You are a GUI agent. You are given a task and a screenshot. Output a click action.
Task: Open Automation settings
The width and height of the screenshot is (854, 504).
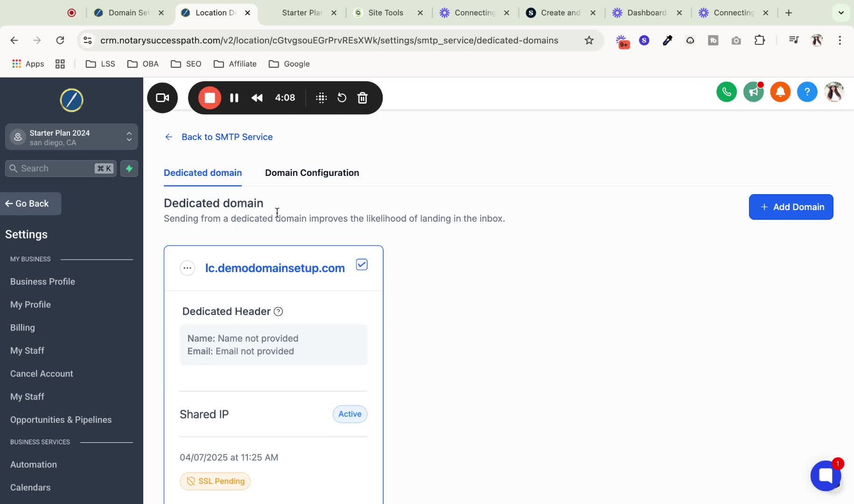click(x=34, y=464)
